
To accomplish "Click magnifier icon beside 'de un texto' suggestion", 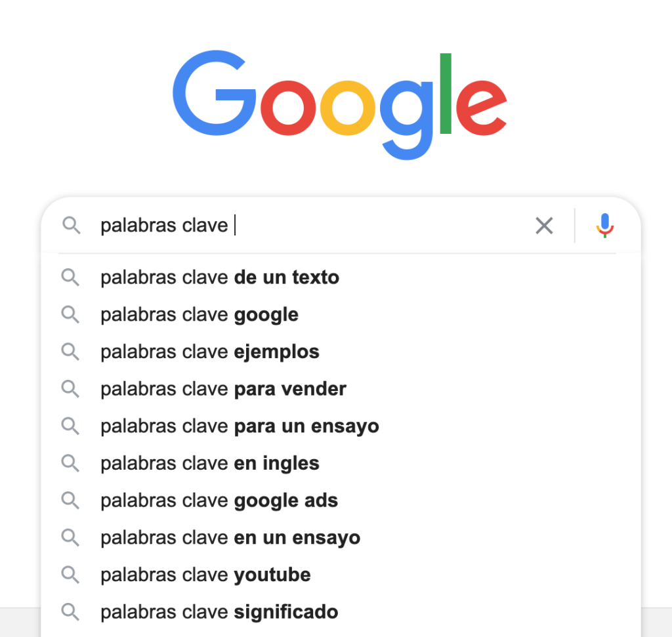I will [70, 277].
